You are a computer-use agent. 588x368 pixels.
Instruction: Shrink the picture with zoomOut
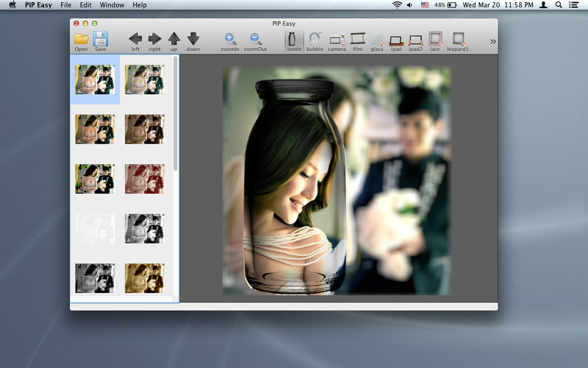pyautogui.click(x=255, y=41)
